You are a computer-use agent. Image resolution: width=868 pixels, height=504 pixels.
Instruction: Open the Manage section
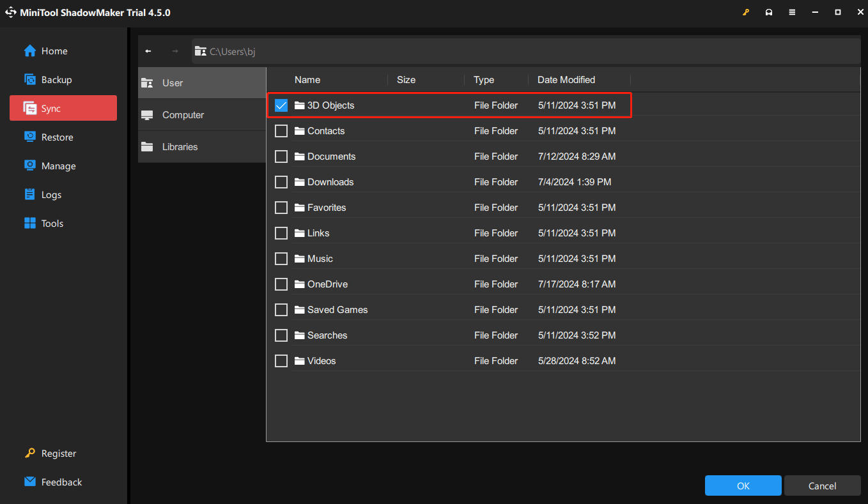pyautogui.click(x=57, y=165)
